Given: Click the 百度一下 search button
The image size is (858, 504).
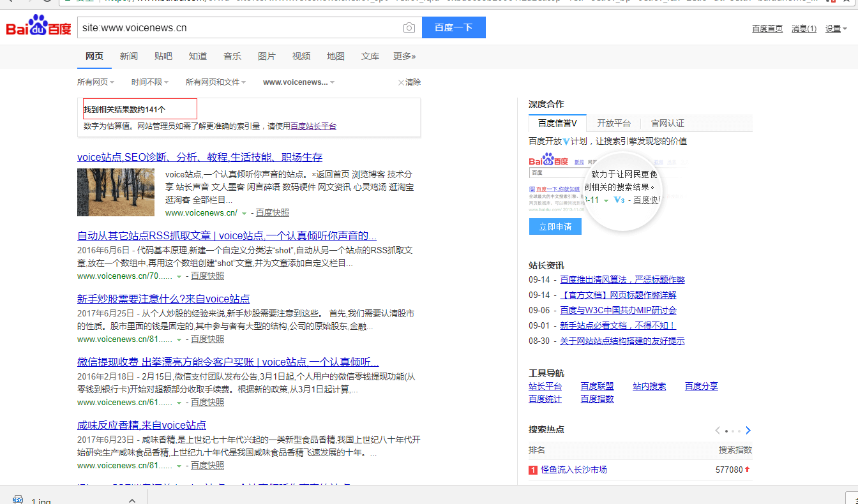Looking at the screenshot, I should [454, 27].
